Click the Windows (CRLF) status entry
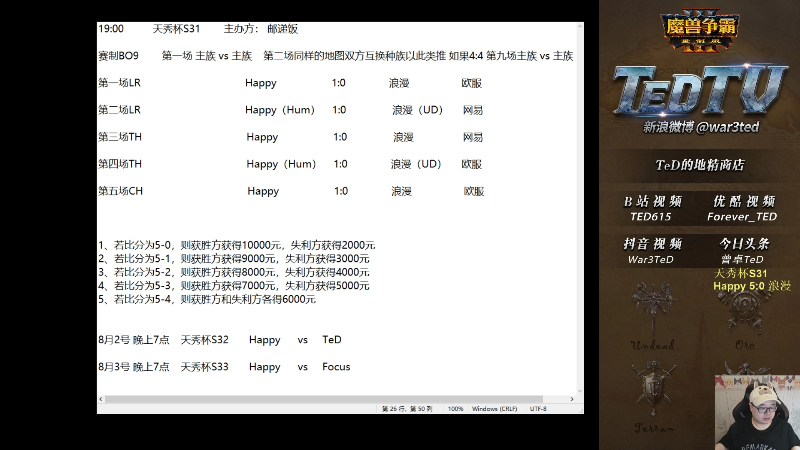The height and width of the screenshot is (450, 800). (x=494, y=409)
